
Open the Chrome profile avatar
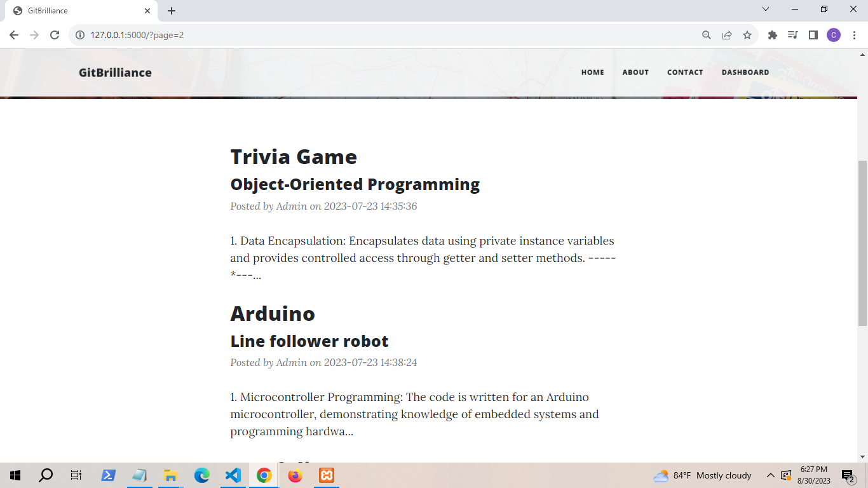coord(833,35)
